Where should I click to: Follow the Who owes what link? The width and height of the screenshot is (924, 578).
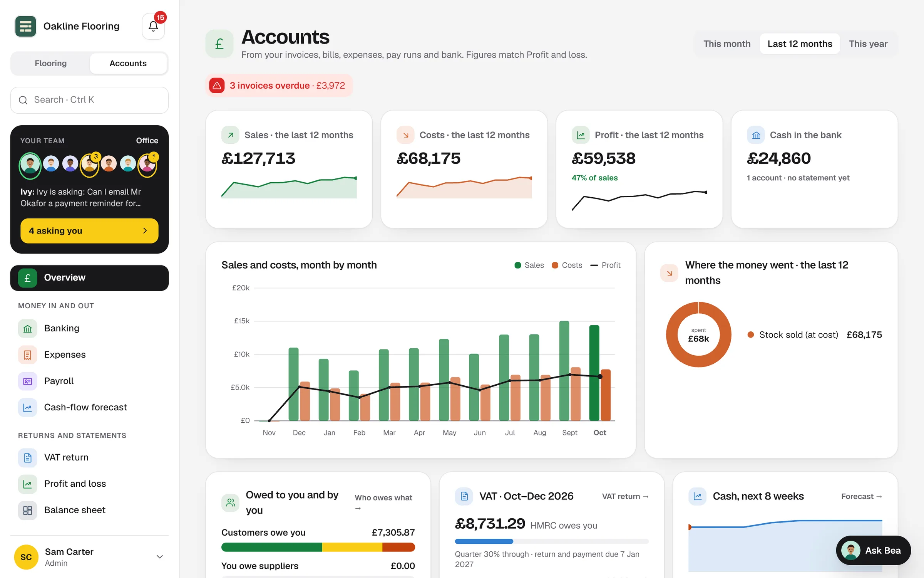pyautogui.click(x=383, y=502)
